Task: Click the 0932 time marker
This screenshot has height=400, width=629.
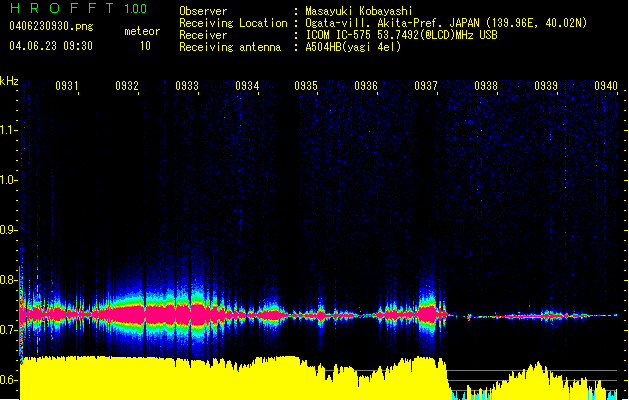Action: click(127, 85)
